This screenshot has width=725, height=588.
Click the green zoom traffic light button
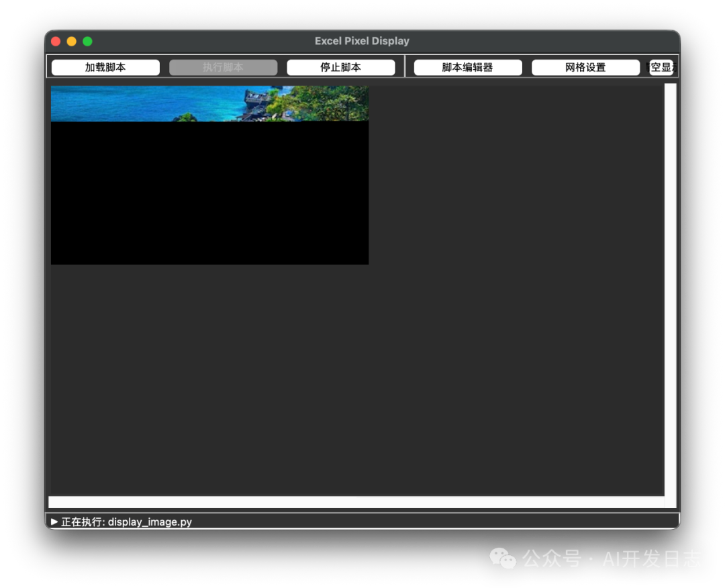(x=87, y=41)
